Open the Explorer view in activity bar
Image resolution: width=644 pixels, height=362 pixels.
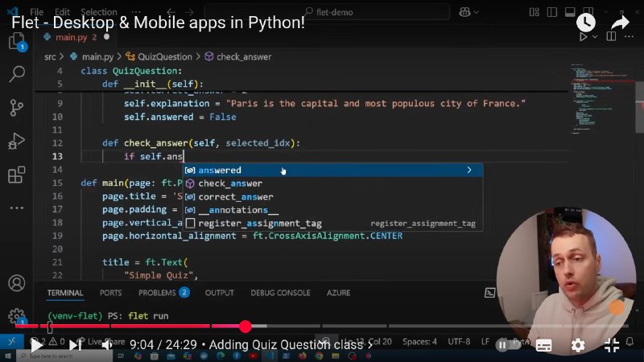17,41
